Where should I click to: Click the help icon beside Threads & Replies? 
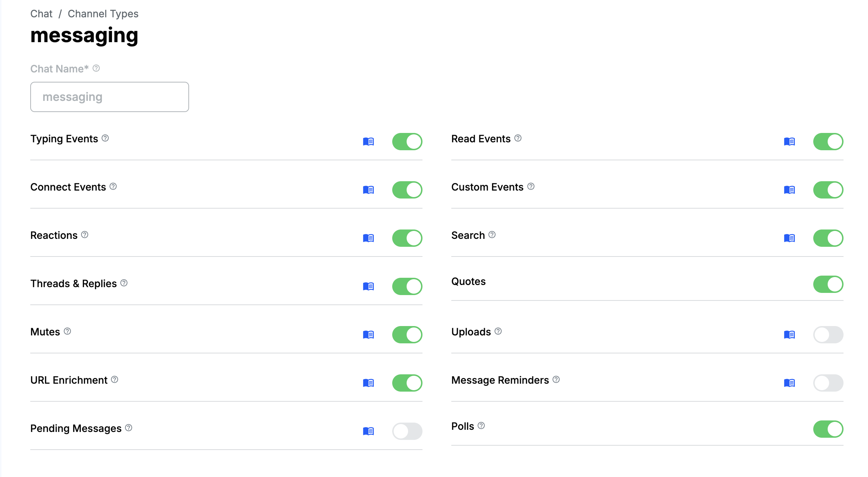[x=124, y=283]
